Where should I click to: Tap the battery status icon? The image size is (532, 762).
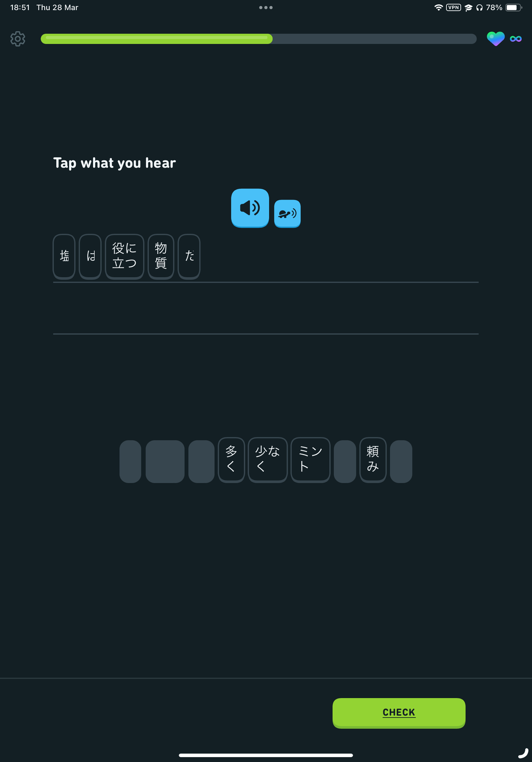point(514,8)
